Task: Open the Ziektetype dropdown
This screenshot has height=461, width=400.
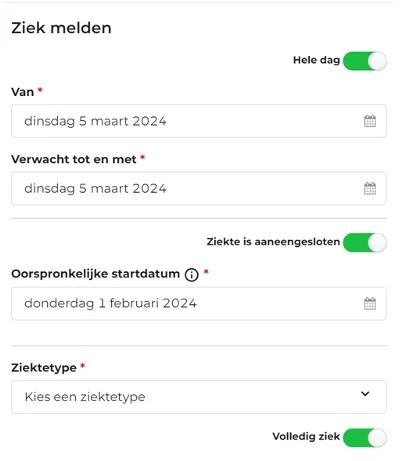Action: click(x=199, y=397)
